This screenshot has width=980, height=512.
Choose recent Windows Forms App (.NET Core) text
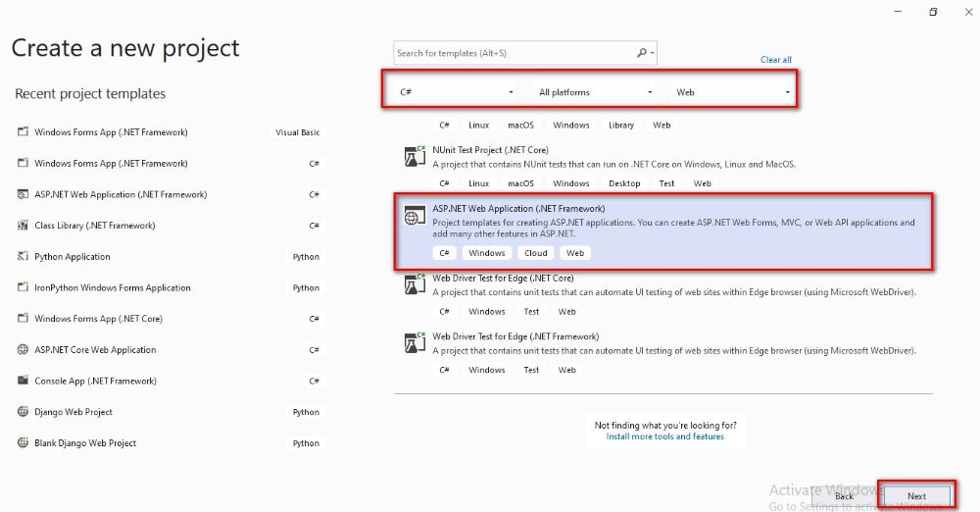99,319
